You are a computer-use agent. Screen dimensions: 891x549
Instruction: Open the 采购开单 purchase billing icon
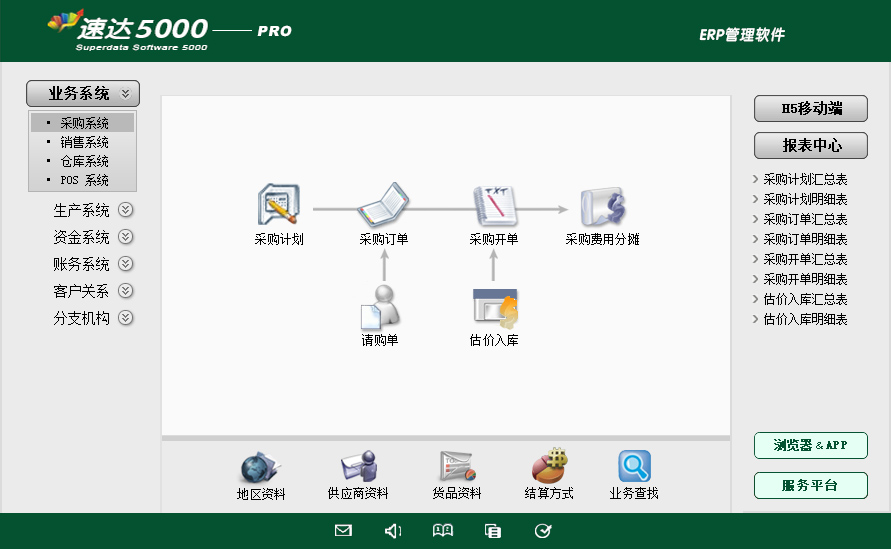[x=494, y=205]
